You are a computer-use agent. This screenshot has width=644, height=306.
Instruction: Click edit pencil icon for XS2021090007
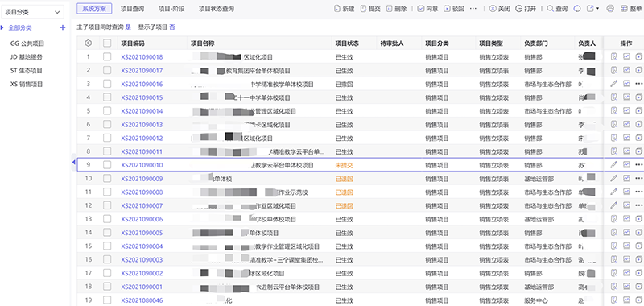pyautogui.click(x=613, y=205)
